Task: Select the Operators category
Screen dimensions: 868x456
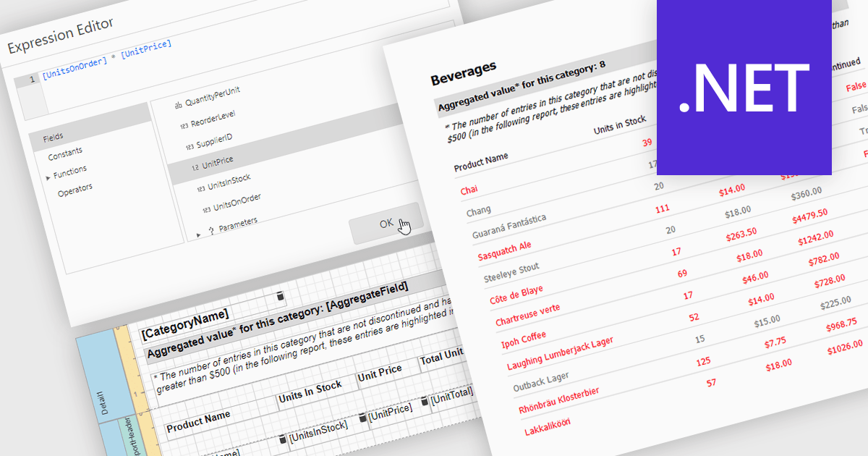Action: click(75, 191)
